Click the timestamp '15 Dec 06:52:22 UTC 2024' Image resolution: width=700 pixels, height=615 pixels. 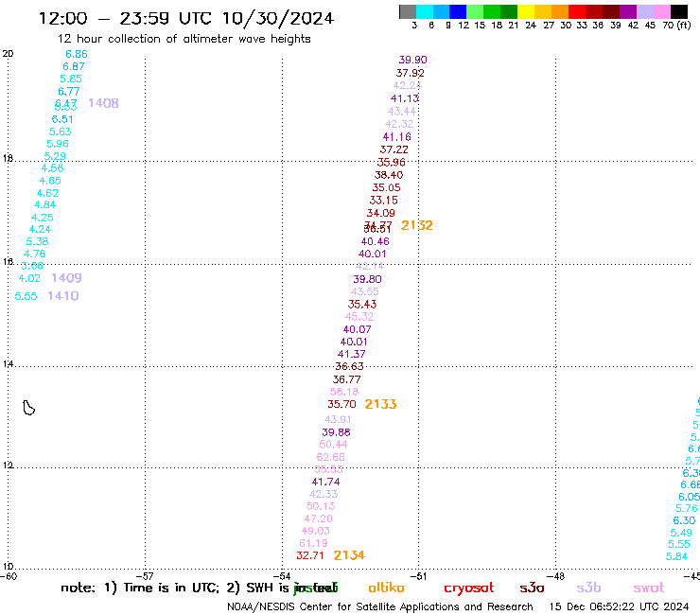619,606
